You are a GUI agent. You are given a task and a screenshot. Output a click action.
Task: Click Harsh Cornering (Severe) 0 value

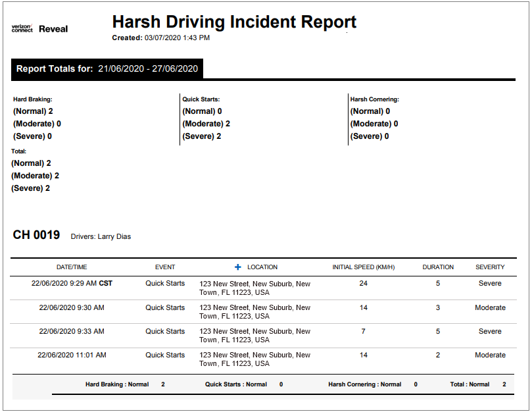pyautogui.click(x=370, y=136)
